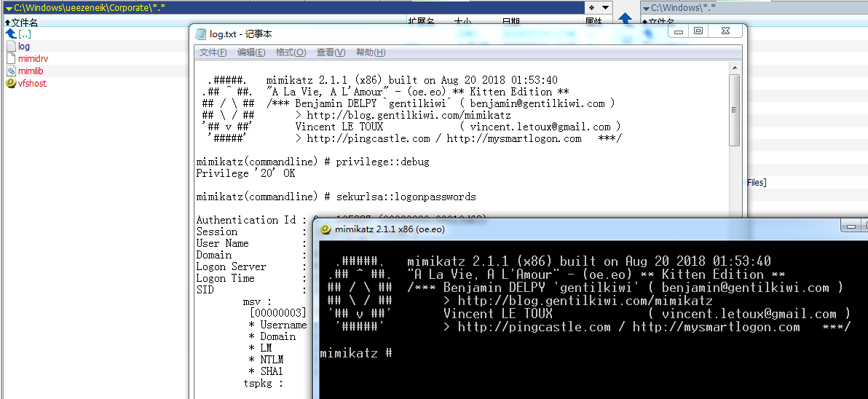Maximize the log.txt Notepad window
Image resolution: width=868 pixels, height=399 pixels.
pos(698,31)
